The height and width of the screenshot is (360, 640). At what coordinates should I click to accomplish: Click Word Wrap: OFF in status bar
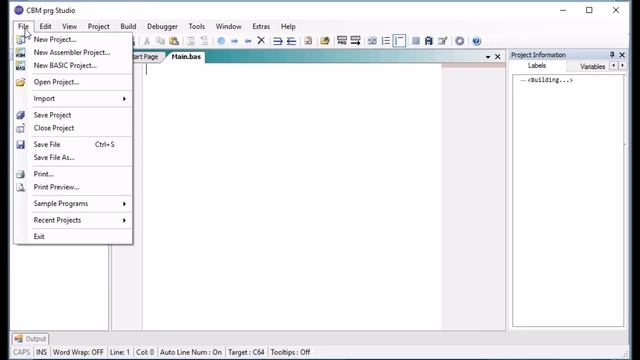tap(78, 352)
